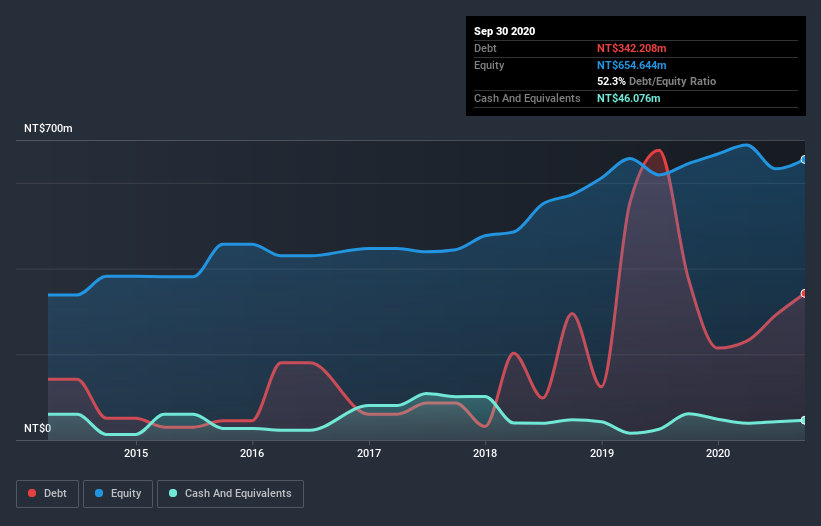Click the Debt row label in tooltip
Viewport: 821px width, 526px height.
(485, 48)
